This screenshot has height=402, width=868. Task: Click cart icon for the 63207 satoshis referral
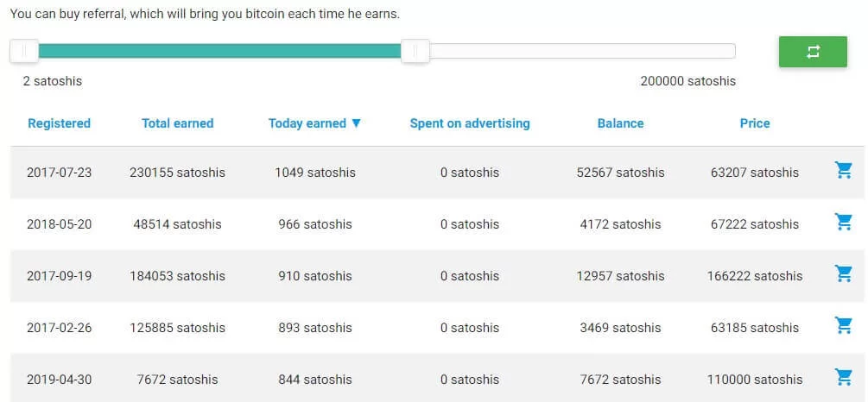843,170
